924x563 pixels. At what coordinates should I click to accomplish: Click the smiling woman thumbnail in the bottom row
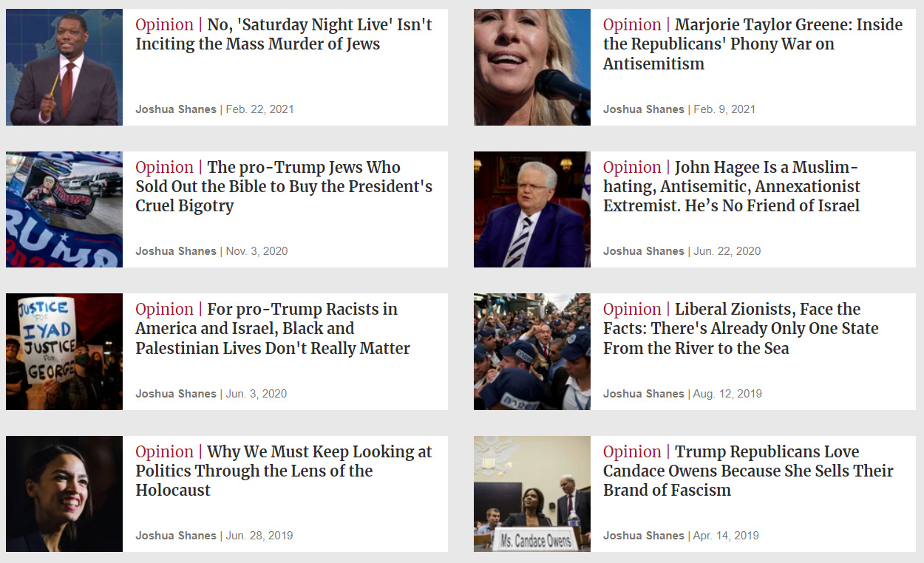click(64, 494)
